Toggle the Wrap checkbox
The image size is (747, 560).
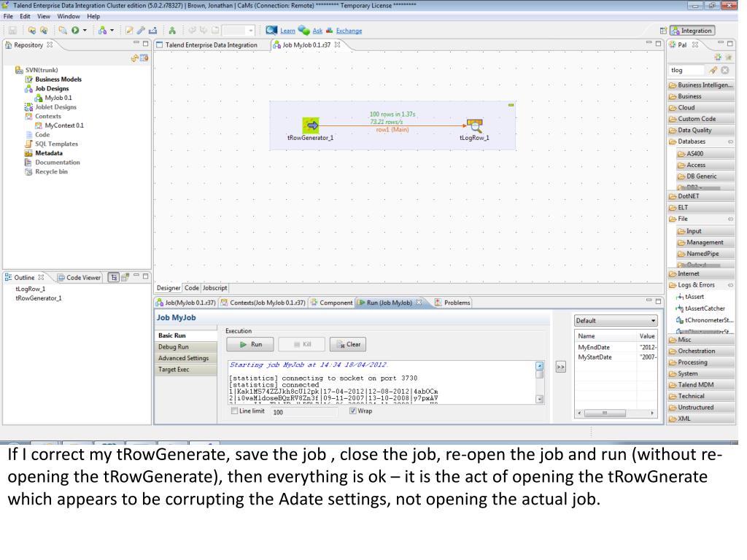[352, 411]
